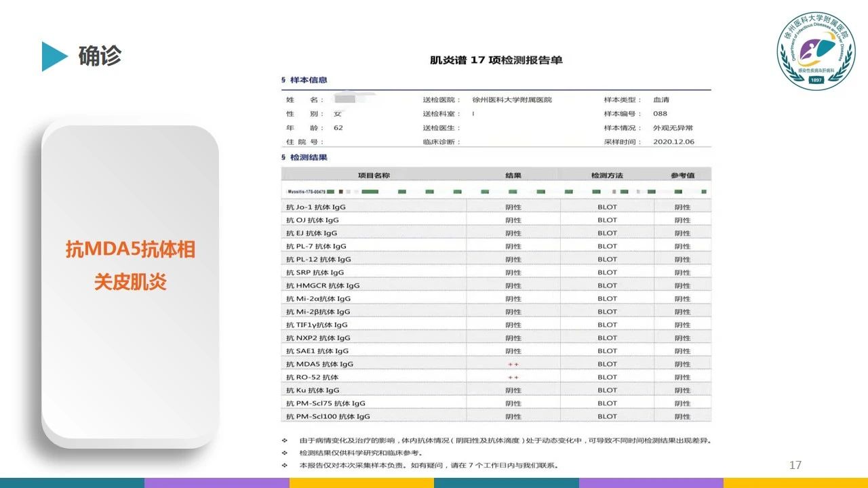Click the slide page number 17
This screenshot has width=868, height=488.
point(795,465)
